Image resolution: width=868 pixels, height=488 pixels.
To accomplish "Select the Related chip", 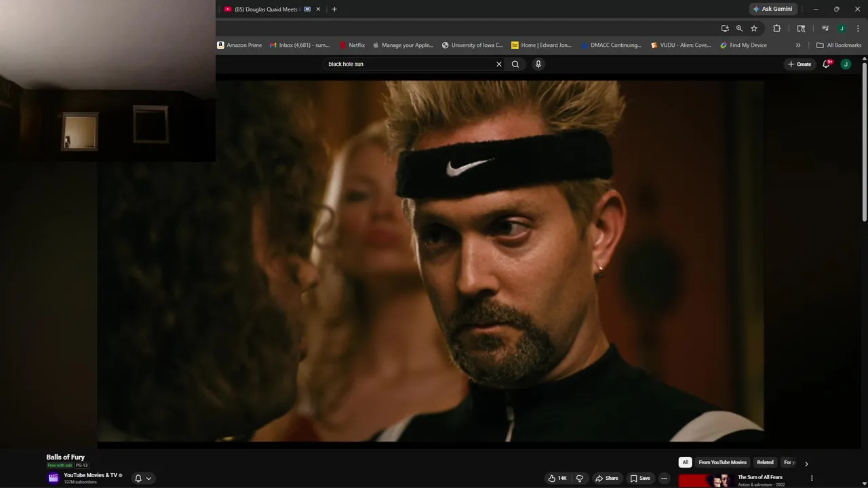I will point(765,462).
